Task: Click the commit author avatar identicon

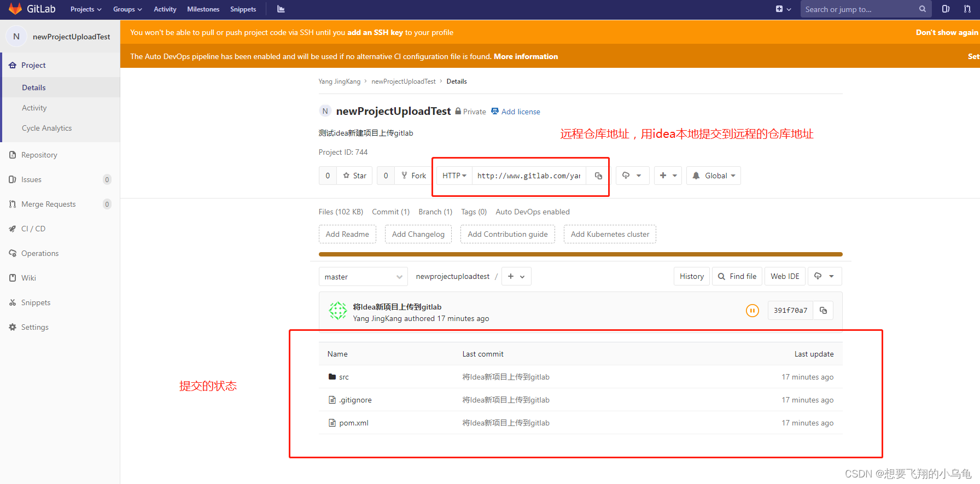Action: click(337, 311)
